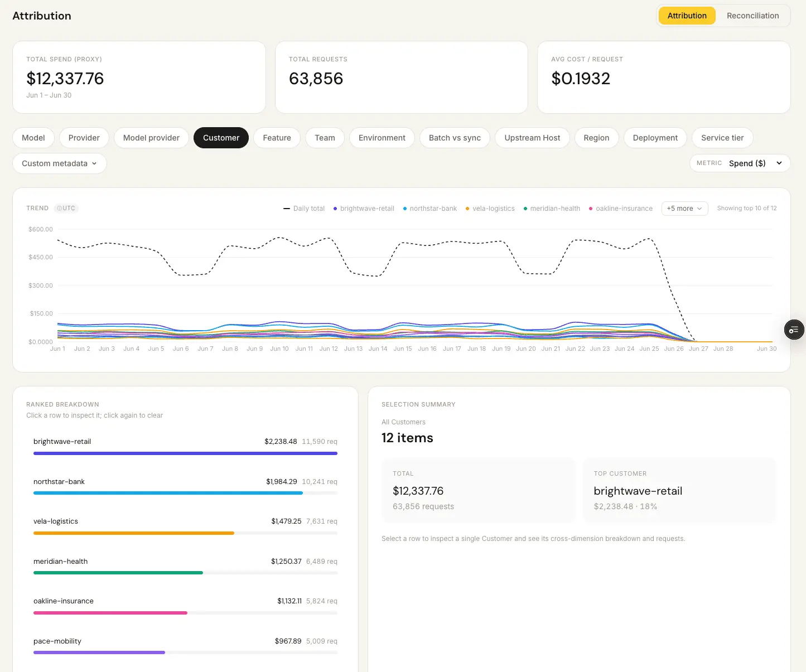Click the Top Customer brightwave-retail card
This screenshot has height=672, width=806.
pyautogui.click(x=679, y=490)
